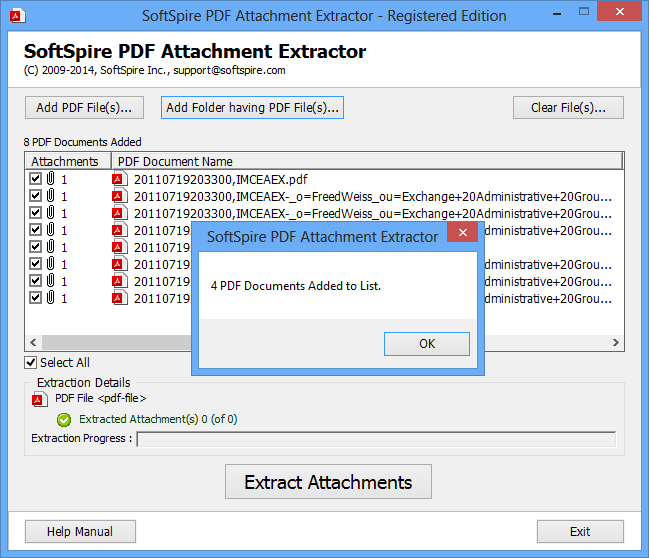Image resolution: width=649 pixels, height=558 pixels.
Task: Click left arrow of horizontal list scrollbar
Action: [34, 342]
